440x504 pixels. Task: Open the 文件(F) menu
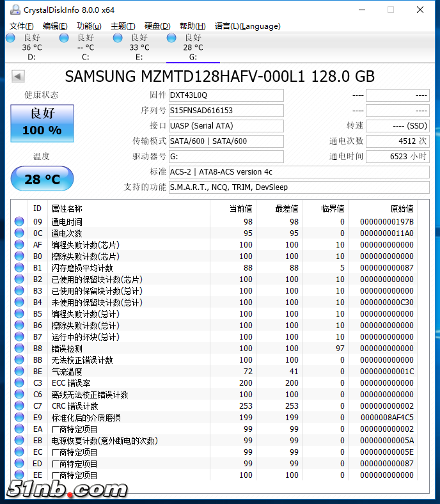(22, 26)
